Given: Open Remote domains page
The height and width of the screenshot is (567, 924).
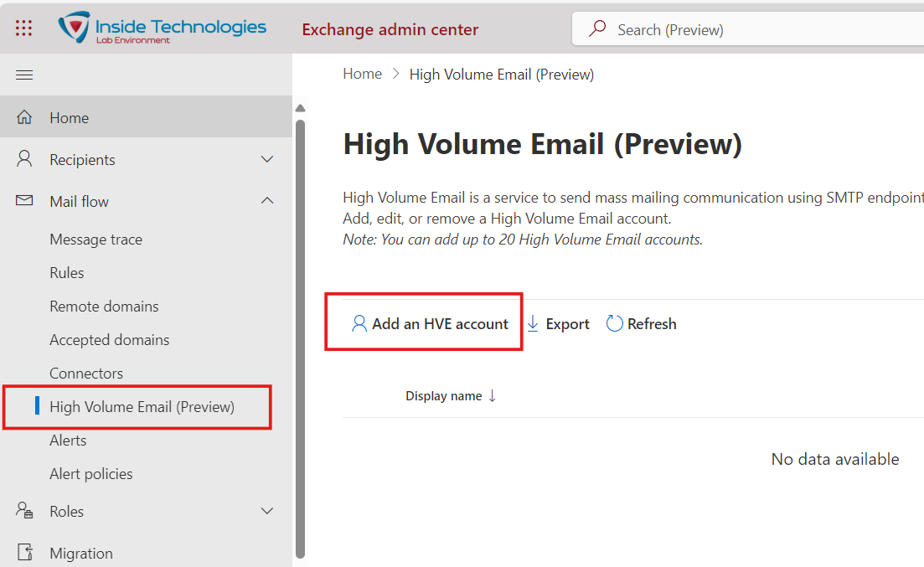Looking at the screenshot, I should point(104,307).
